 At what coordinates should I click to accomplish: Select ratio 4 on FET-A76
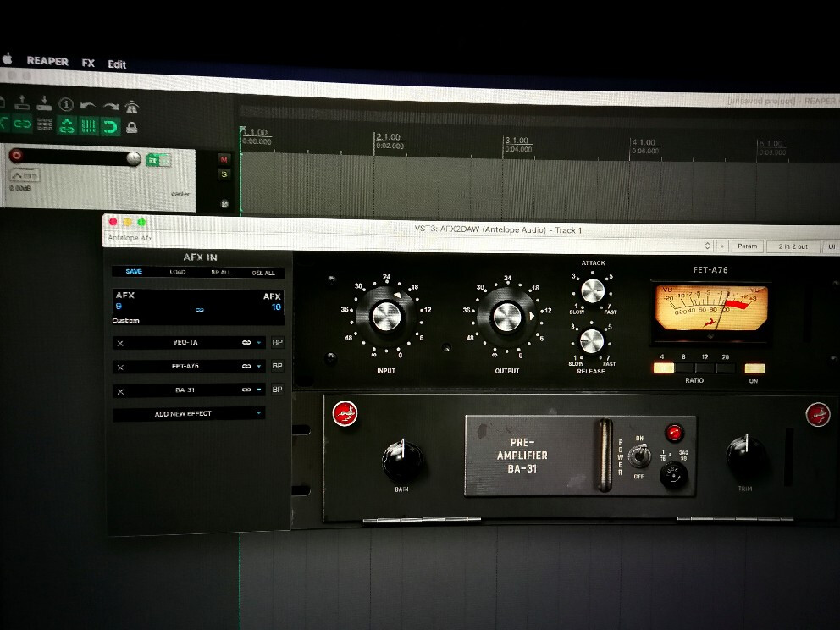point(664,367)
